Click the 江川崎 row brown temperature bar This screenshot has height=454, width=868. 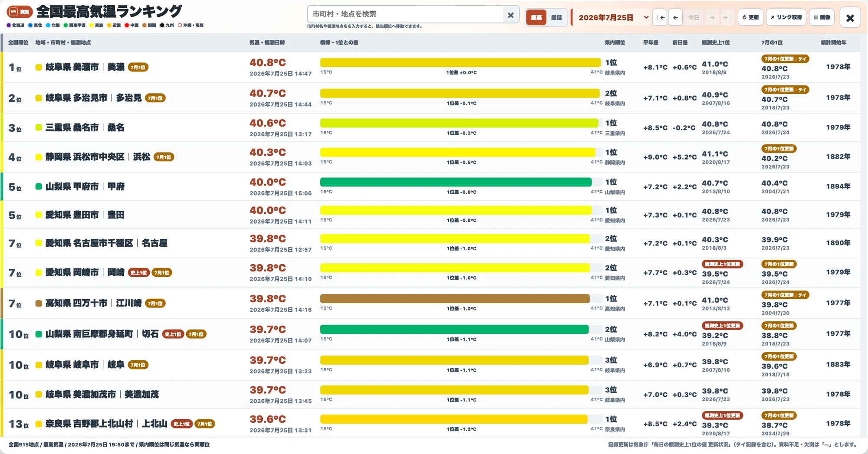click(x=455, y=298)
